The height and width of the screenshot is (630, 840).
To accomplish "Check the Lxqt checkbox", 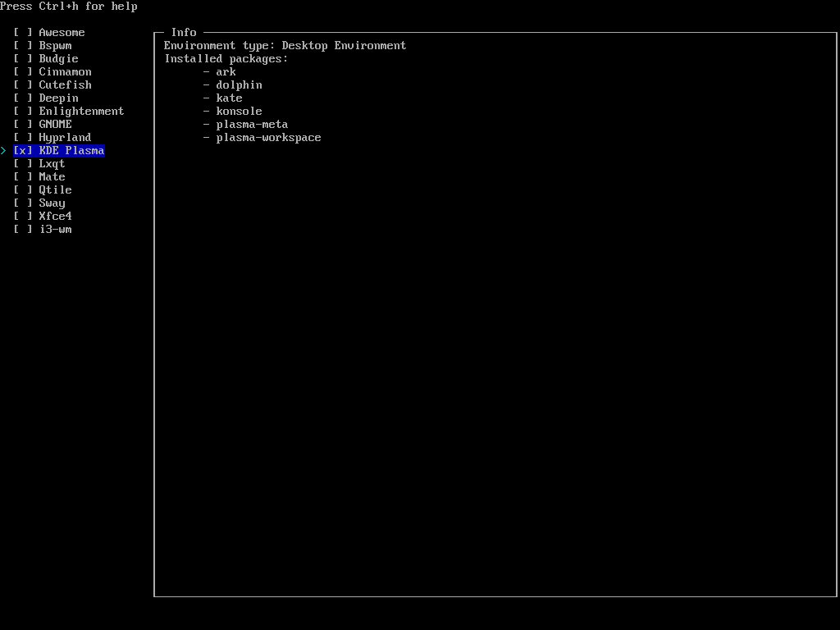I will click(x=22, y=164).
